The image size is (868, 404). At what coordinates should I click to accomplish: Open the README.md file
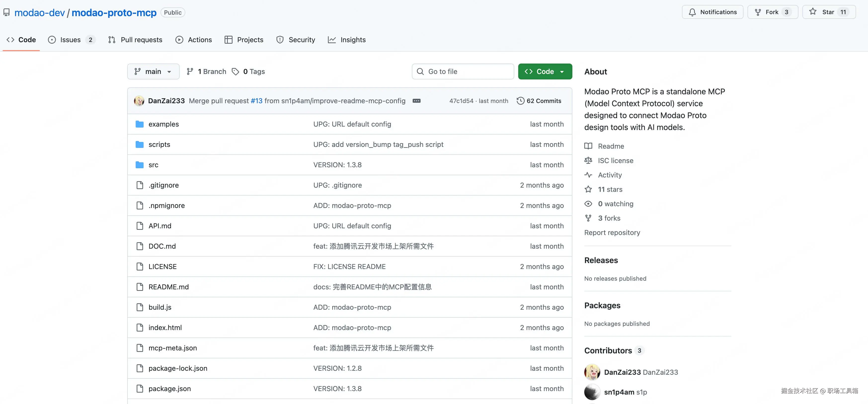(x=168, y=287)
